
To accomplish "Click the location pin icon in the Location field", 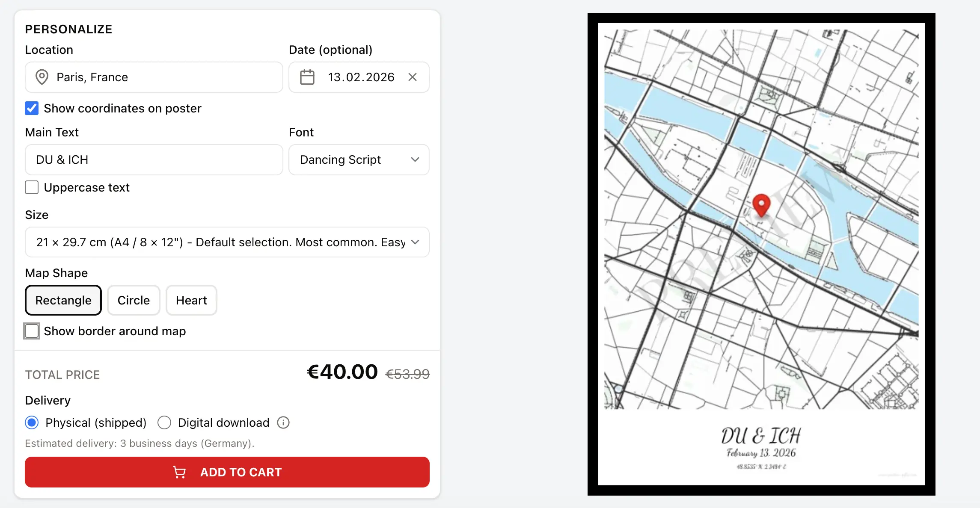I will [x=42, y=77].
